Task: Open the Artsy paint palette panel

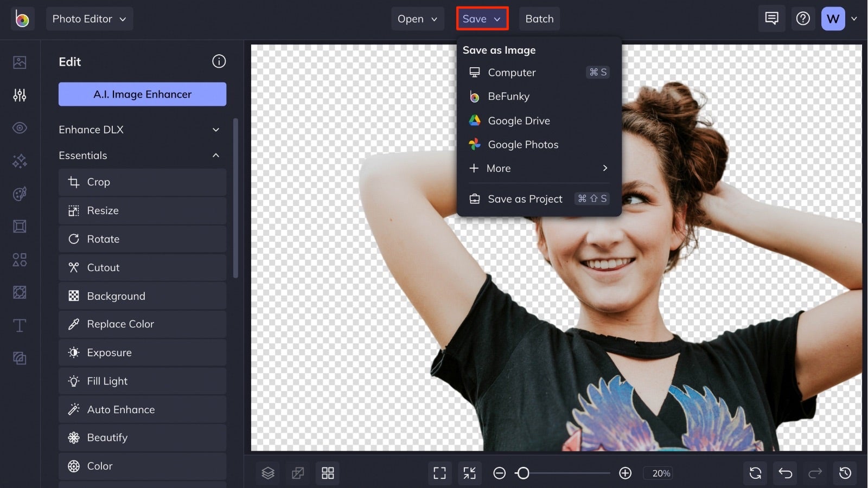Action: tap(19, 194)
